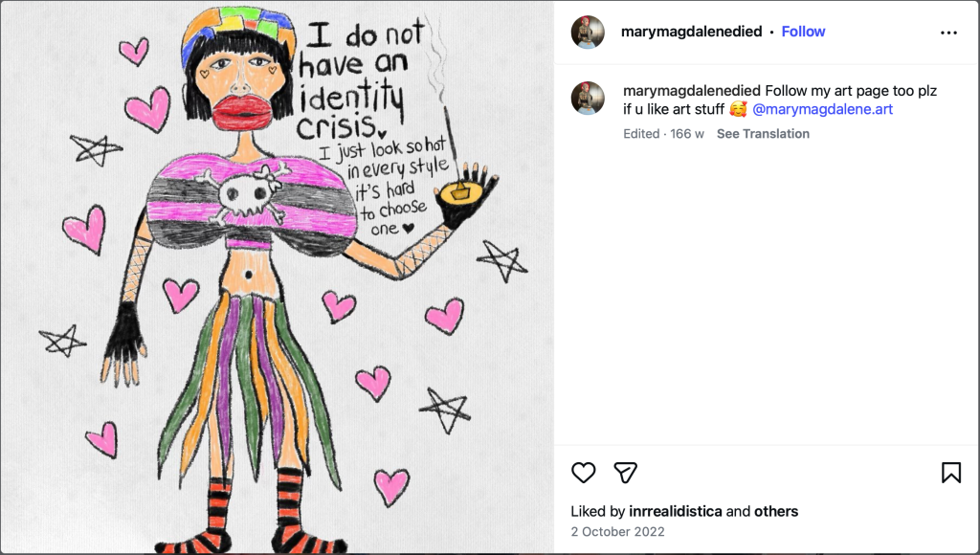The height and width of the screenshot is (555, 980).
Task: Open marymagdalenedied profile from header username
Action: coord(691,32)
